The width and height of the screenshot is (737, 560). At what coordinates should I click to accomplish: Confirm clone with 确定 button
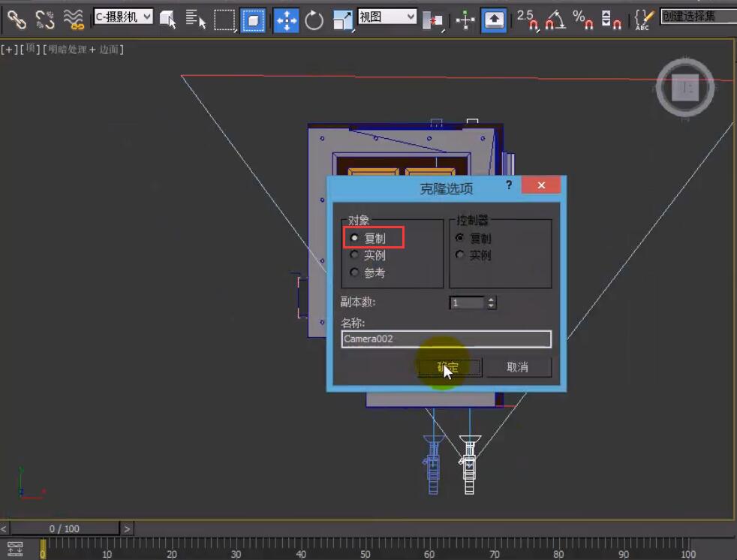tap(450, 367)
